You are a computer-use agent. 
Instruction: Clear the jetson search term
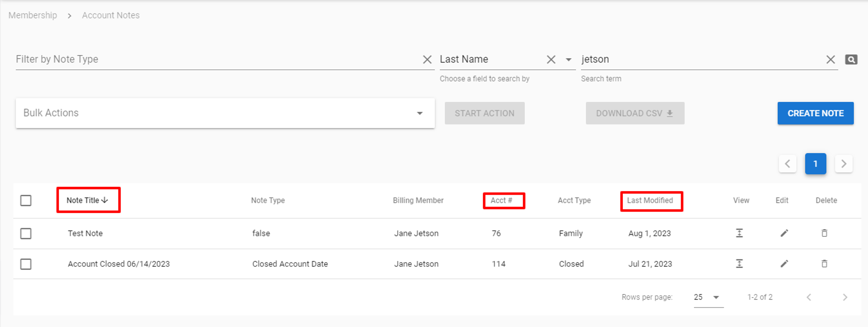point(830,59)
